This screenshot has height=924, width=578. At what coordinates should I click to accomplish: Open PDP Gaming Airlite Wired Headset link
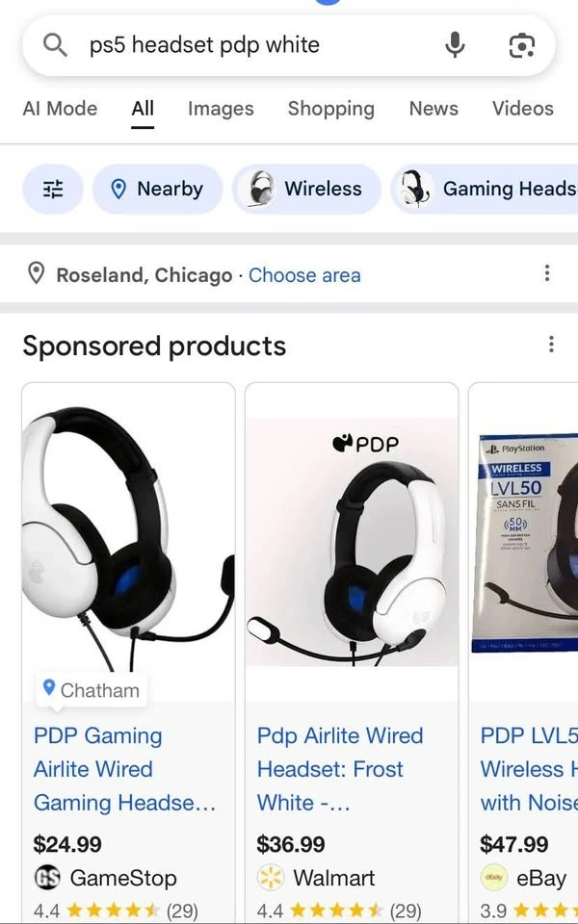(124, 769)
